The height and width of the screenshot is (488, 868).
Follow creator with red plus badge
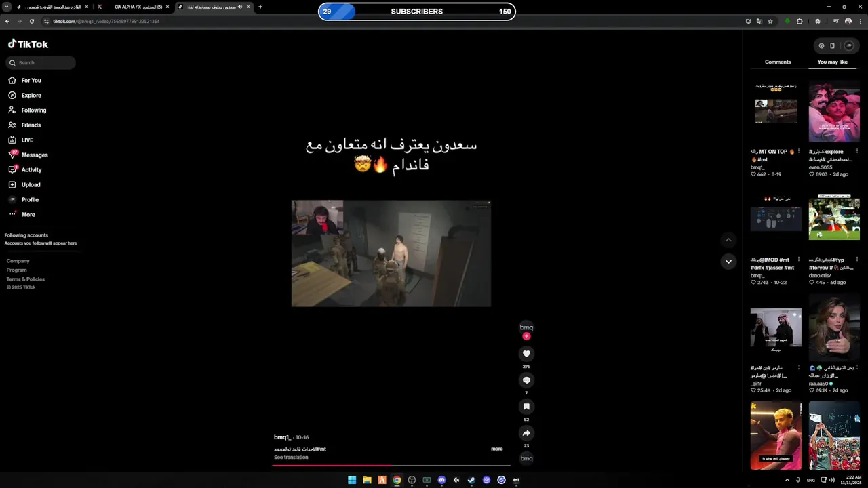pos(526,336)
